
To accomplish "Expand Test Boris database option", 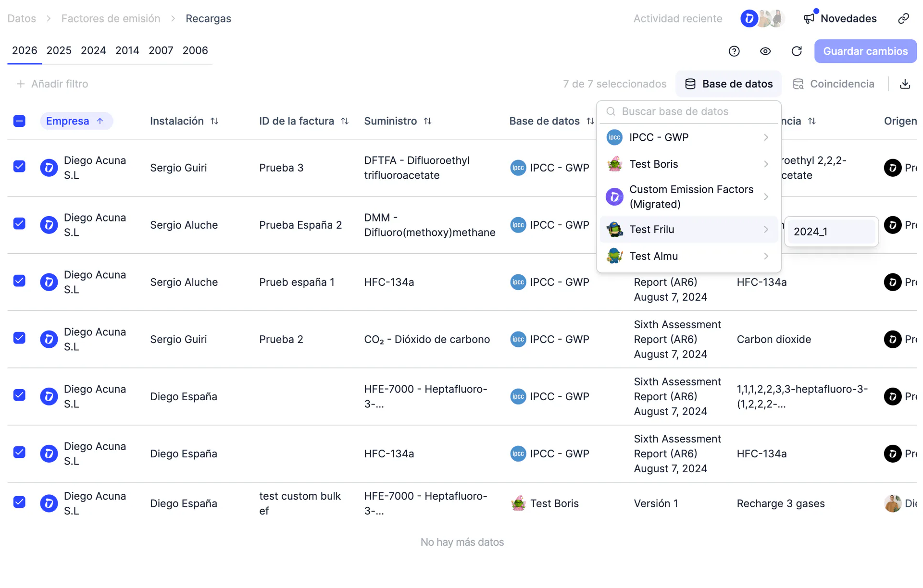I will coord(688,164).
